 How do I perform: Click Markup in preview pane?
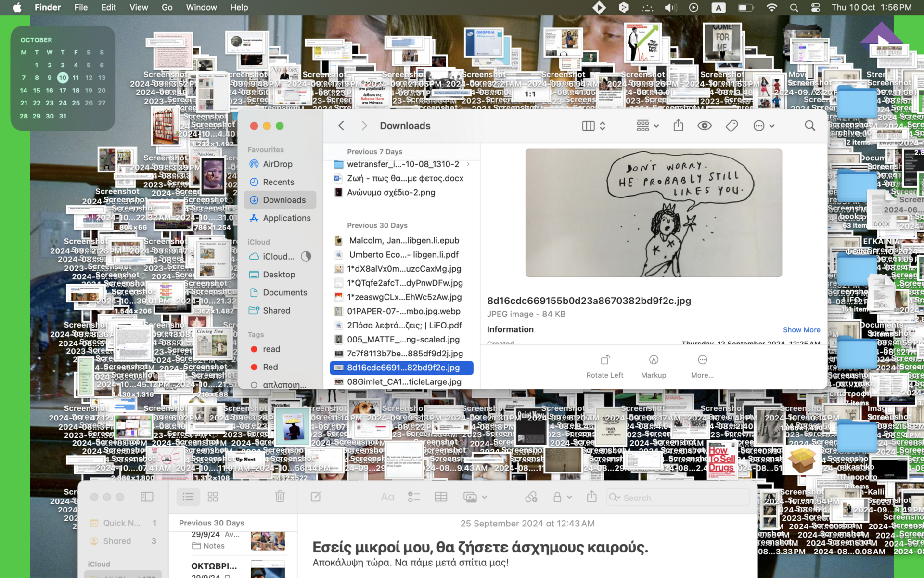pyautogui.click(x=654, y=367)
